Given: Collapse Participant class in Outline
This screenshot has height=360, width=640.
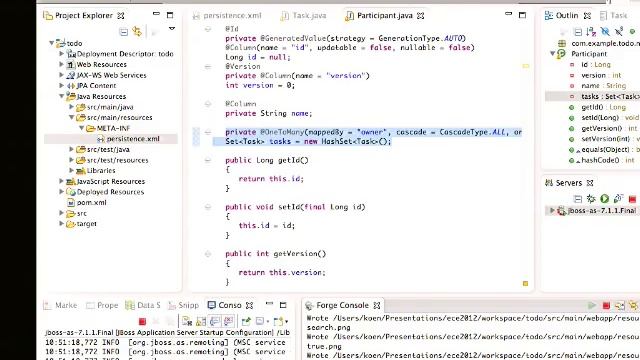Looking at the screenshot, I should point(552,53).
